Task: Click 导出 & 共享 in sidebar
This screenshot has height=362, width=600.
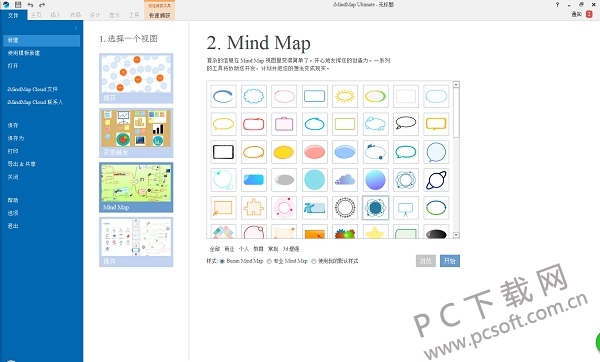Action: [x=21, y=164]
